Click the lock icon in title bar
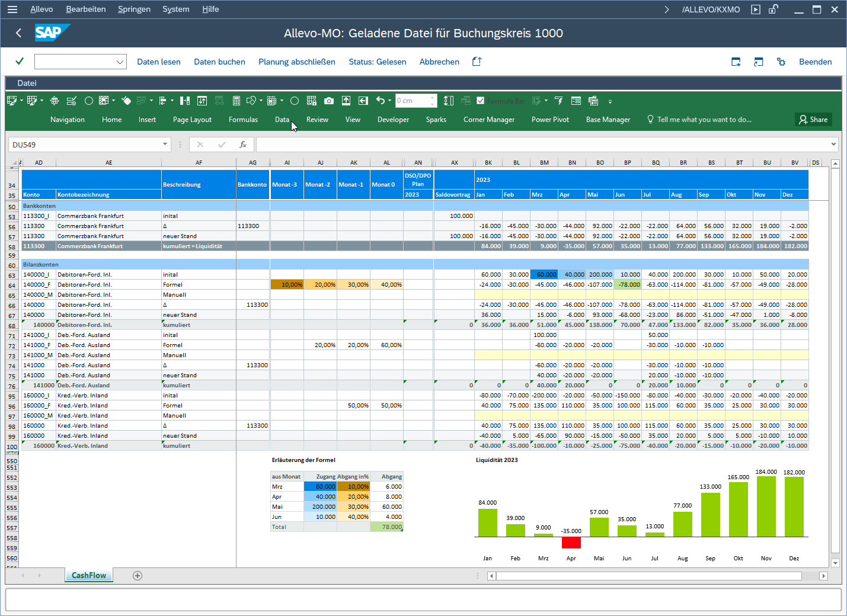This screenshot has width=847, height=616. point(774,9)
